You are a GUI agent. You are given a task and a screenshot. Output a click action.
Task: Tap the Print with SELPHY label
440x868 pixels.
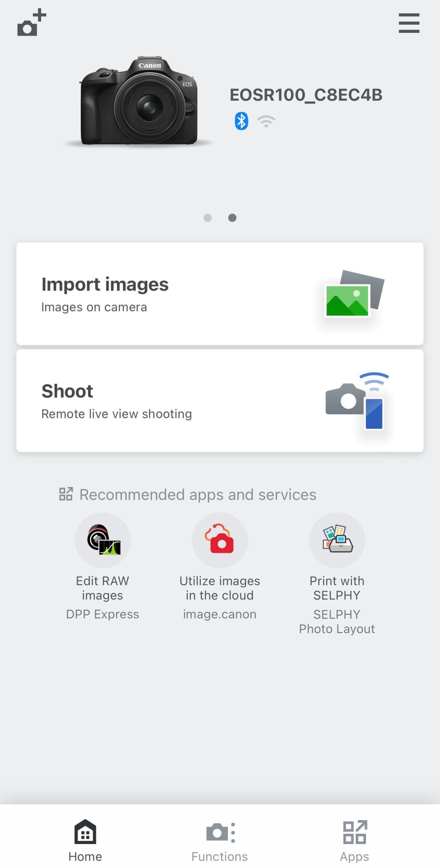point(337,588)
